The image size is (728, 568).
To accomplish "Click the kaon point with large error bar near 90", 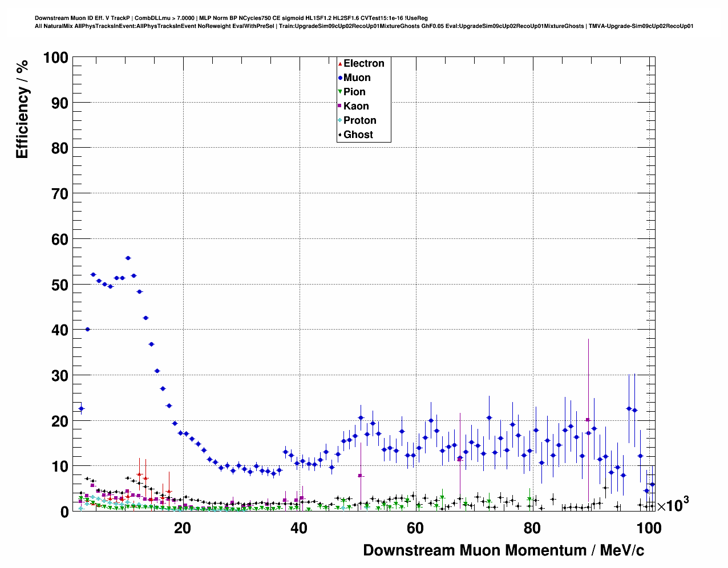I will (588, 420).
